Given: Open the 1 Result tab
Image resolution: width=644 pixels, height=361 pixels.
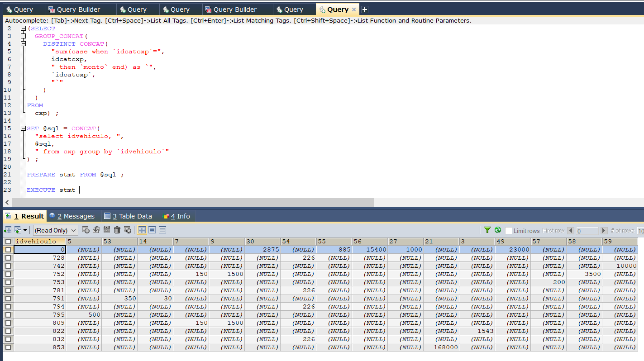Looking at the screenshot, I should [x=25, y=216].
